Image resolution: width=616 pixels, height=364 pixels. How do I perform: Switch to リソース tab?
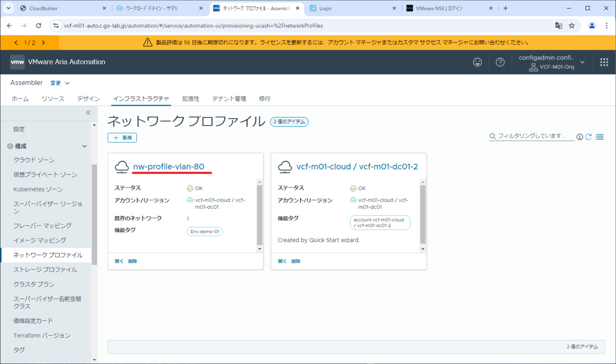(53, 99)
